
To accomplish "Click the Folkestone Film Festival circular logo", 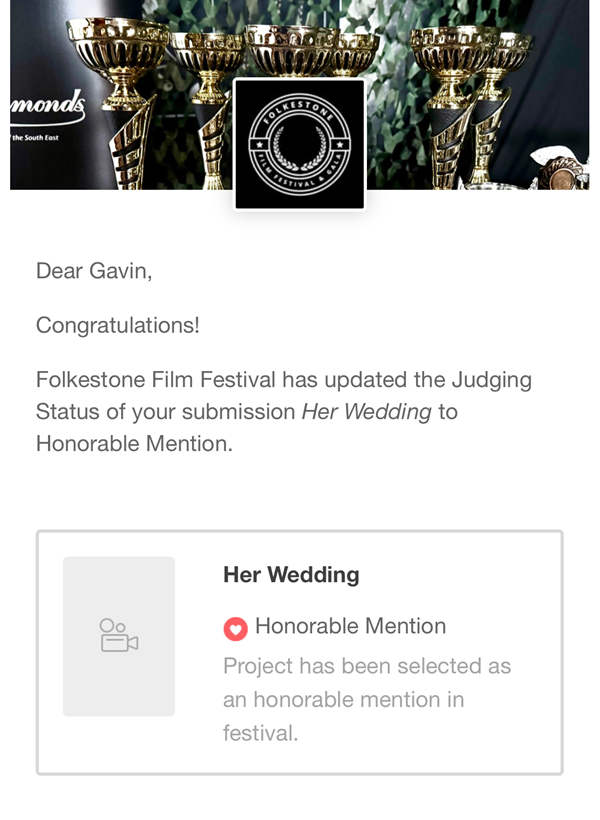I will pyautogui.click(x=300, y=145).
